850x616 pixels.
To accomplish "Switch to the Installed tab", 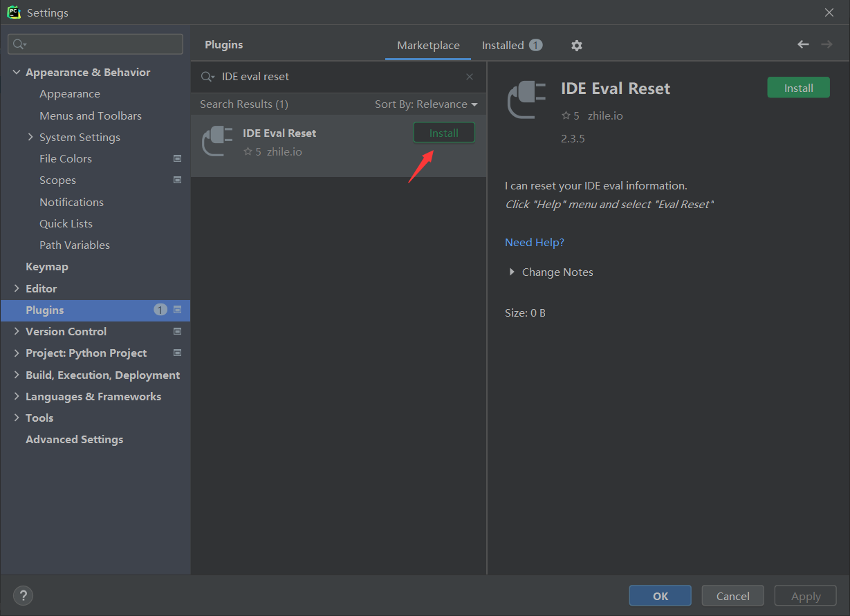I will click(x=512, y=46).
